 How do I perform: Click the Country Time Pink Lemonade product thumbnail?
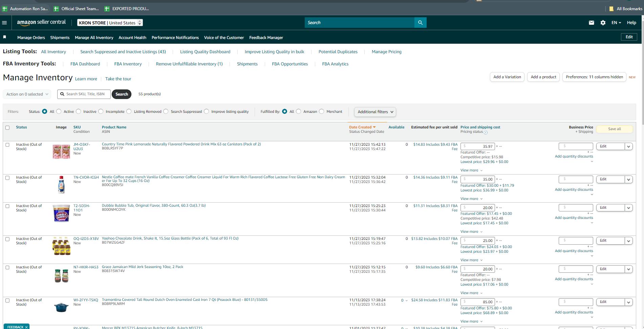pos(61,151)
